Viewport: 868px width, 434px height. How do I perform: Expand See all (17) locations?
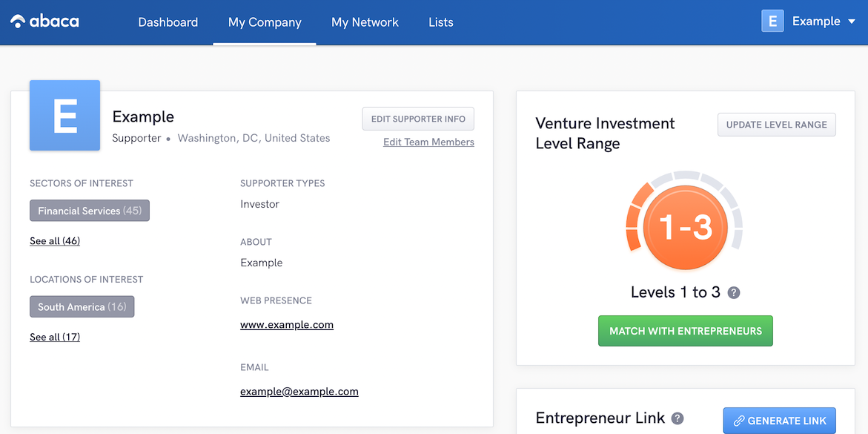(55, 337)
